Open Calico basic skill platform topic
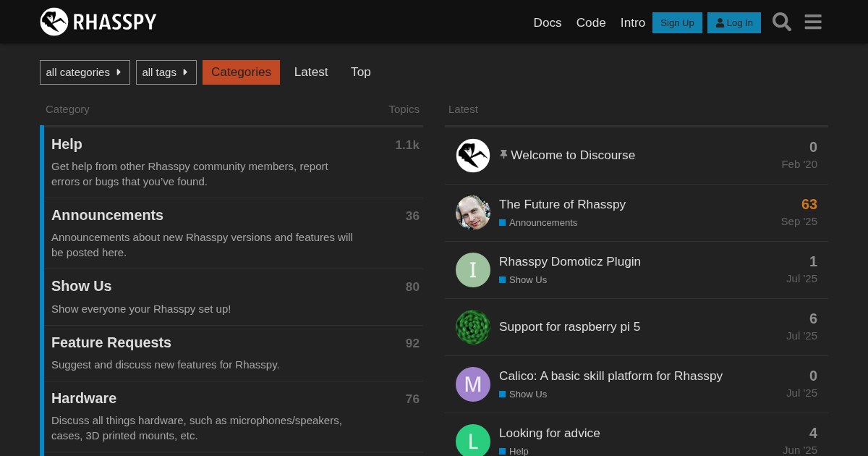 click(x=610, y=376)
